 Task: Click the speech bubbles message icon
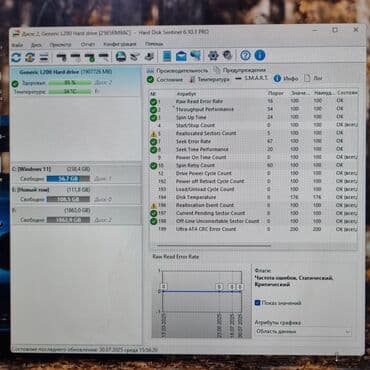196,56
